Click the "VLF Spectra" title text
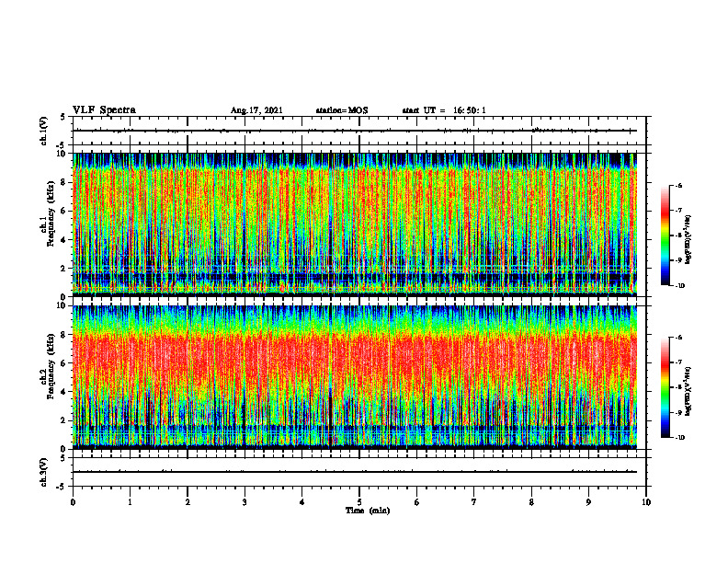Viewport: 728px width, 563px height. 104,110
